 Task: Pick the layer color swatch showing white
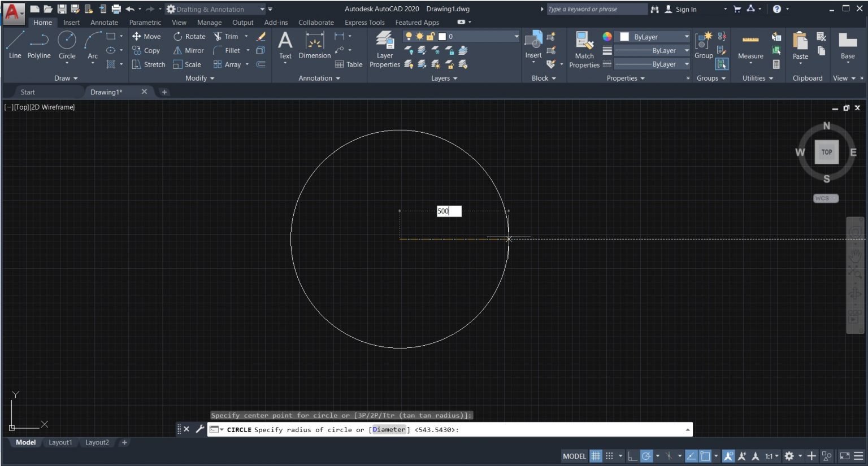click(442, 36)
